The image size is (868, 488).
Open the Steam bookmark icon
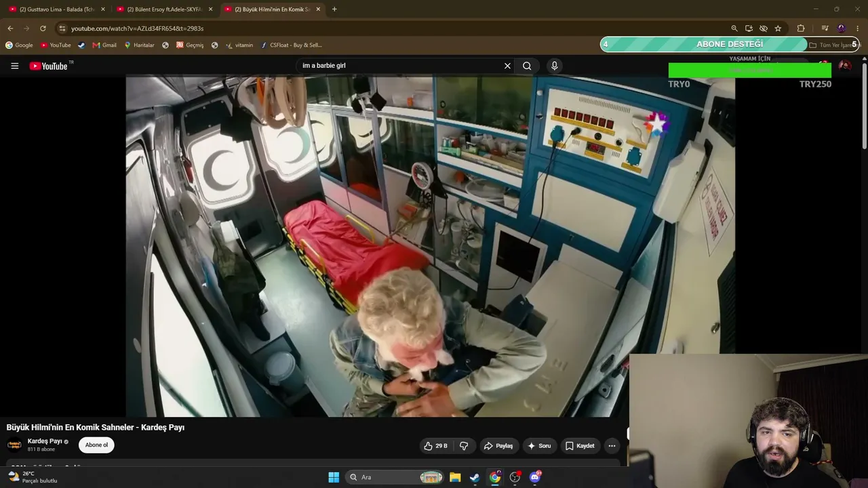click(x=81, y=45)
